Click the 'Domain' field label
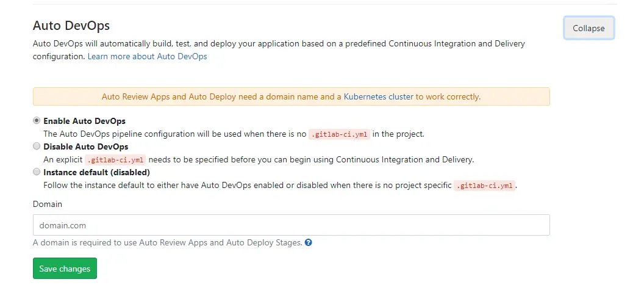644x293 pixels. pyautogui.click(x=47, y=204)
